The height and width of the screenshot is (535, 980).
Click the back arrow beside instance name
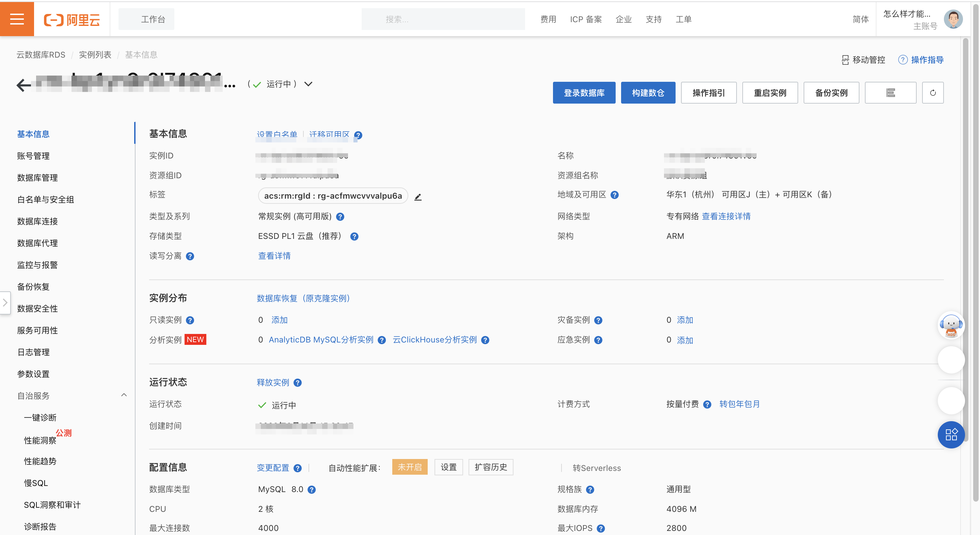point(23,85)
